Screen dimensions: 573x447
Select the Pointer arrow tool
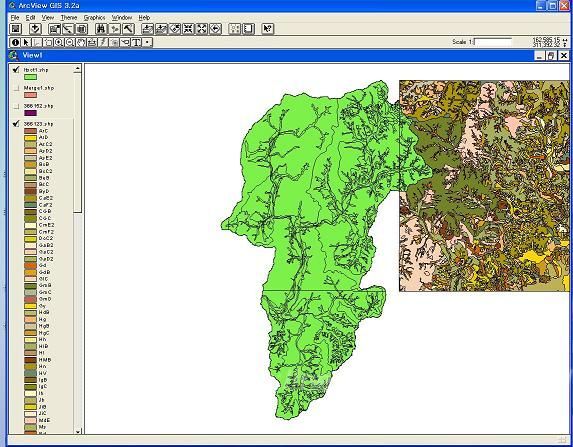click(x=26, y=42)
